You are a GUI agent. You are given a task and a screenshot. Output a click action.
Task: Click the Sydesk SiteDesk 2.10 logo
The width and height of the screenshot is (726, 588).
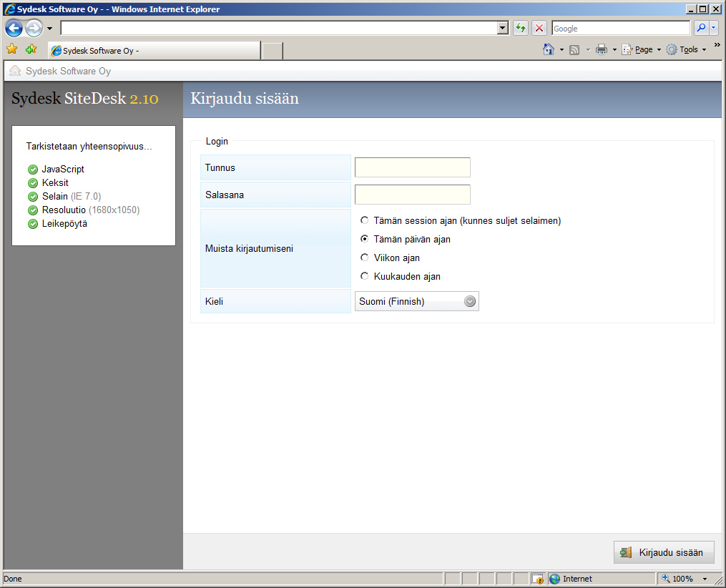tap(84, 98)
